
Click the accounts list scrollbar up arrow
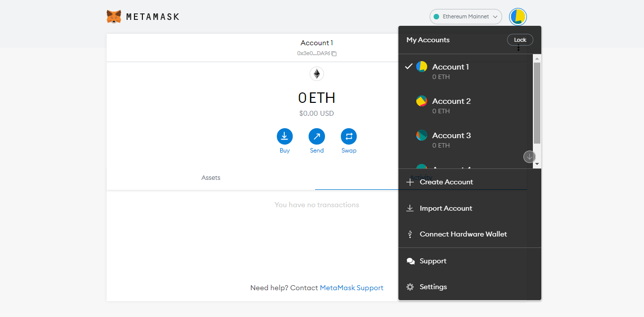tap(537, 58)
